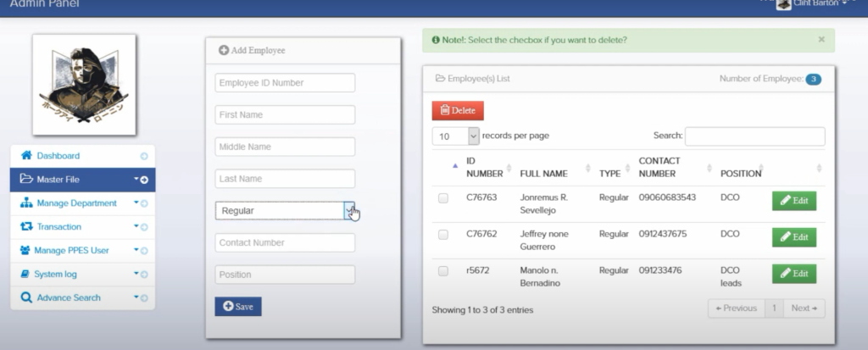Click ID number C76762 cell

click(x=481, y=234)
